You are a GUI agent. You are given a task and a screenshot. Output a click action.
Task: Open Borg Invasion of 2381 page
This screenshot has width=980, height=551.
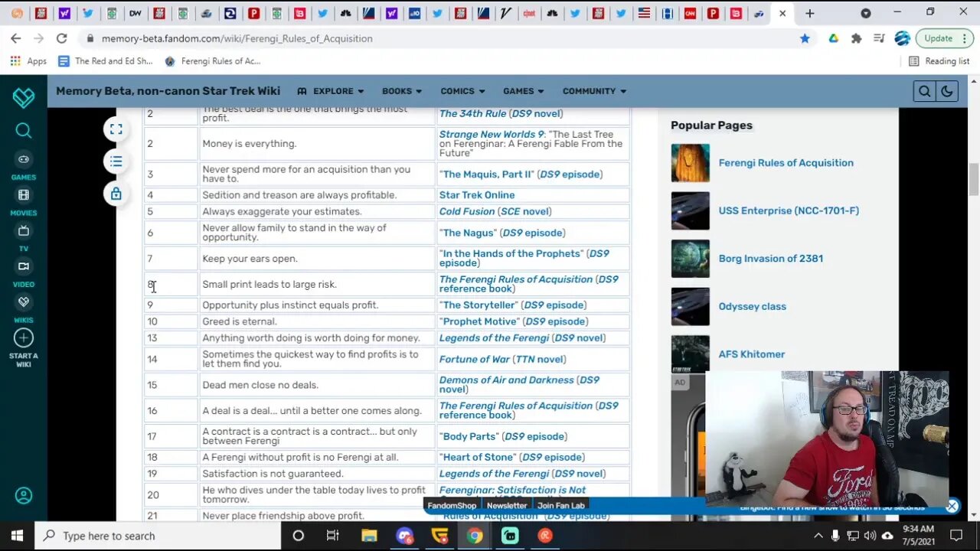[771, 259]
